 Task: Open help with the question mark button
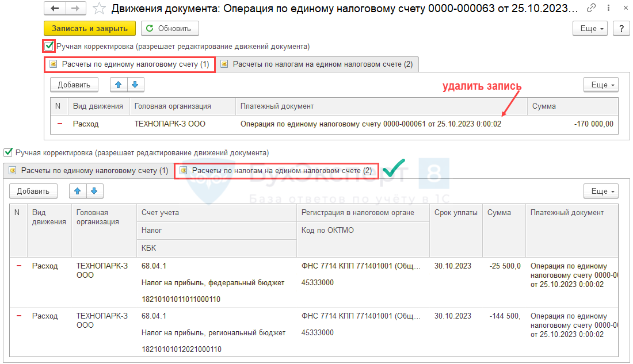point(621,28)
